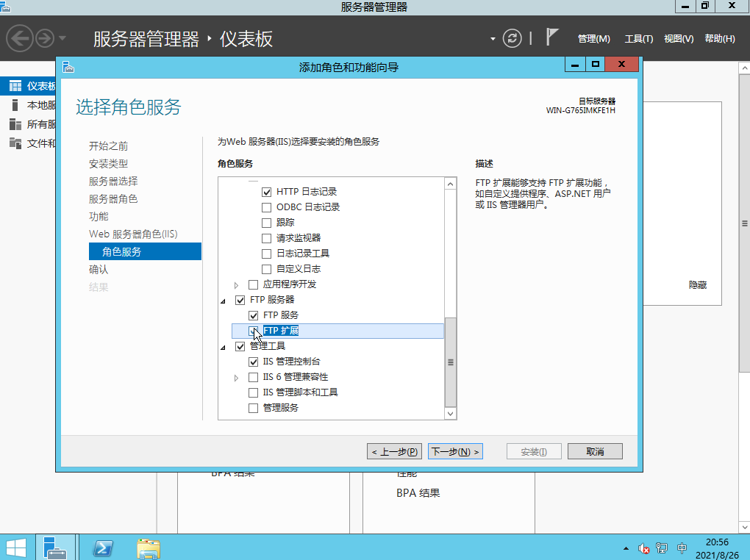Click role services list scroll up arrow
The width and height of the screenshot is (750, 560).
click(x=450, y=184)
